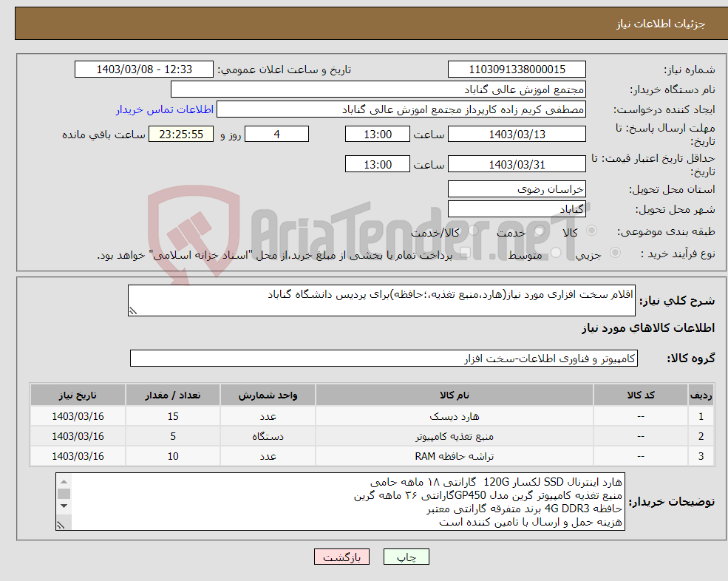Screen dimensions: 728x581
Task: Select the خدمت radio button
Action: 540,231
